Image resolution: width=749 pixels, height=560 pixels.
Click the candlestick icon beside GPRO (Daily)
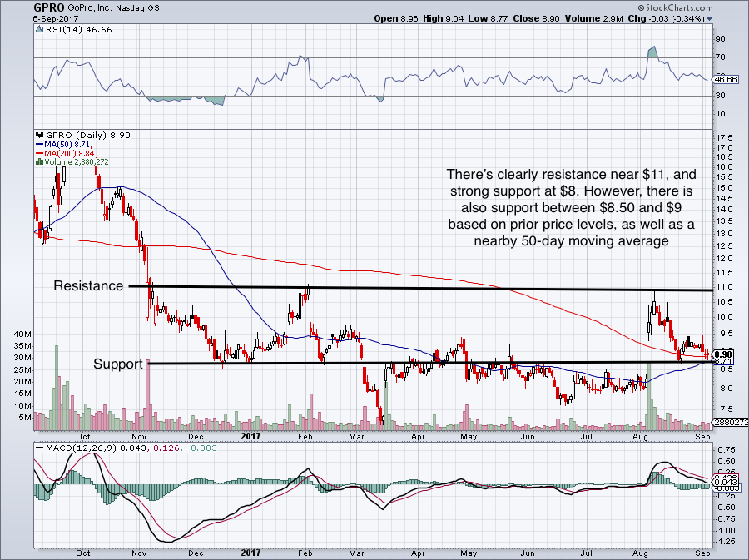click(x=40, y=135)
